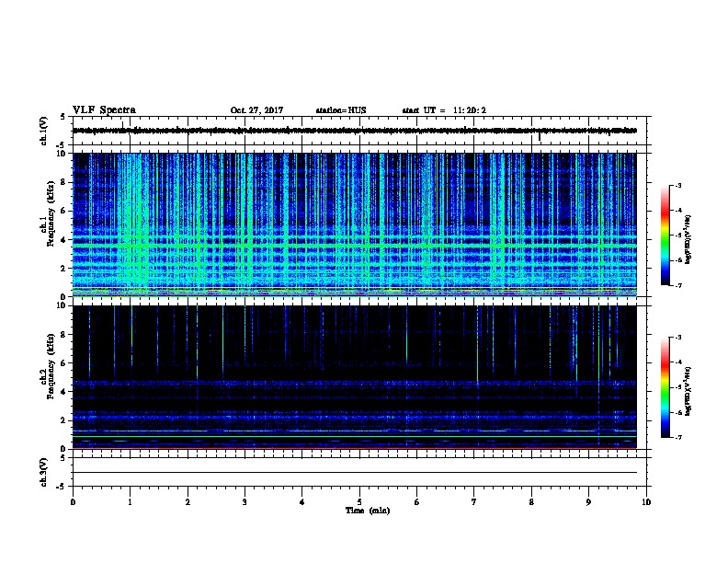Click the 'ch.1(V)' axis label
Image resolution: width=728 pixels, height=563 pixels.
43,131
